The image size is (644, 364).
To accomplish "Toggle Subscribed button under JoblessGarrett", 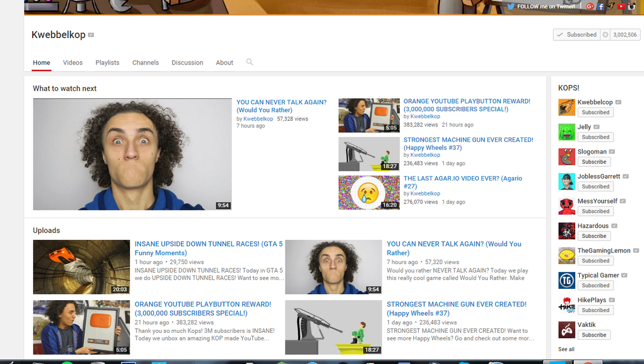I will tap(595, 186).
